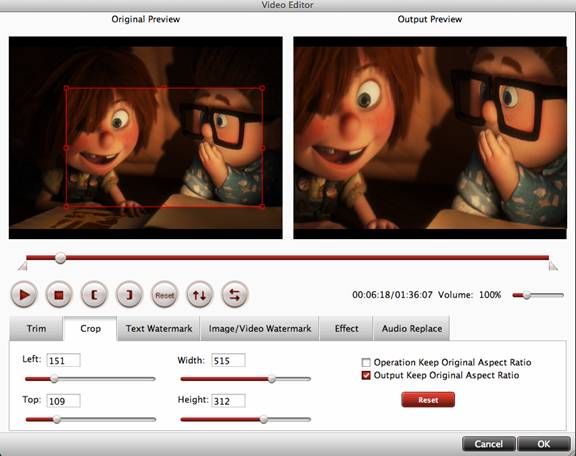Click the top-right crop rectangle handle
The width and height of the screenshot is (576, 456).
262,88
